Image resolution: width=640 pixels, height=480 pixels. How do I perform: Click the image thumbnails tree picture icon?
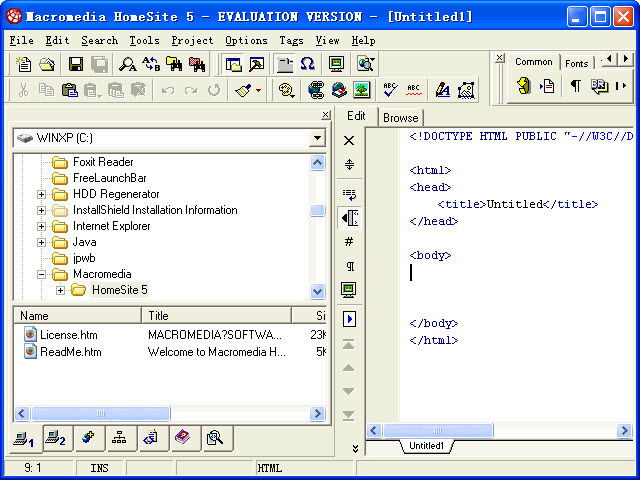(362, 90)
